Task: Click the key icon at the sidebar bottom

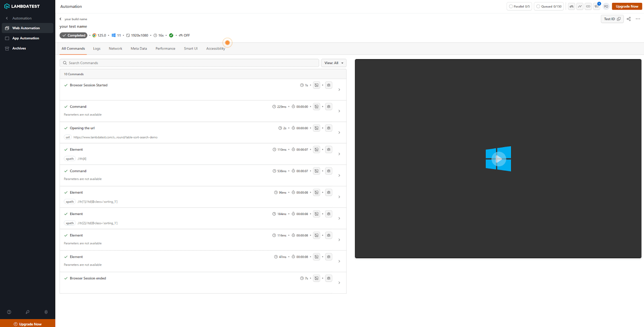Action: pyautogui.click(x=27, y=312)
